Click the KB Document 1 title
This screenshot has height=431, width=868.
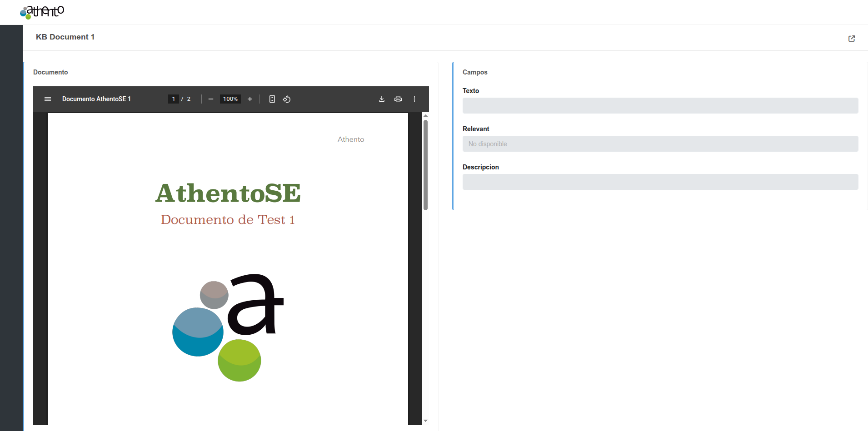coord(65,37)
